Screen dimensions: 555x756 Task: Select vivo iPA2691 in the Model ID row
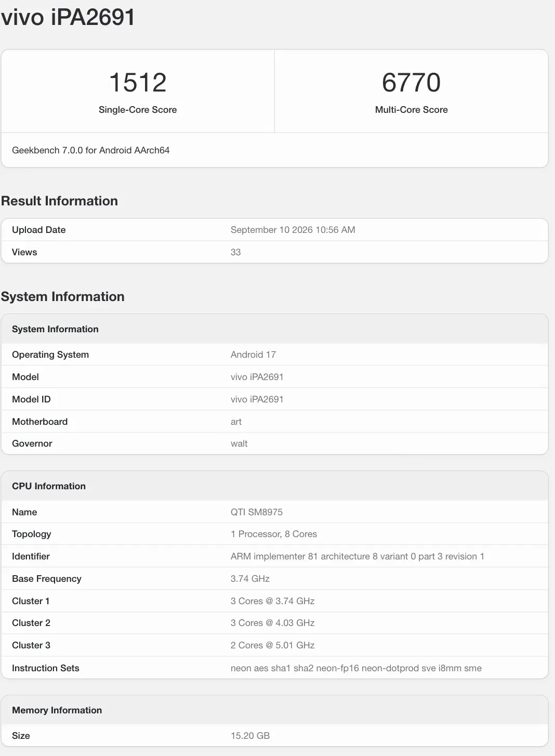pyautogui.click(x=257, y=399)
